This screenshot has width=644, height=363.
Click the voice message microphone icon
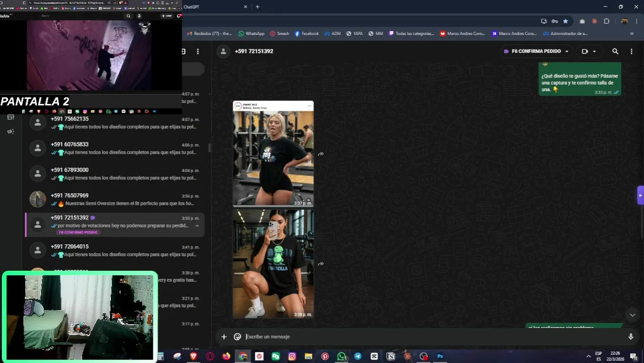point(630,337)
